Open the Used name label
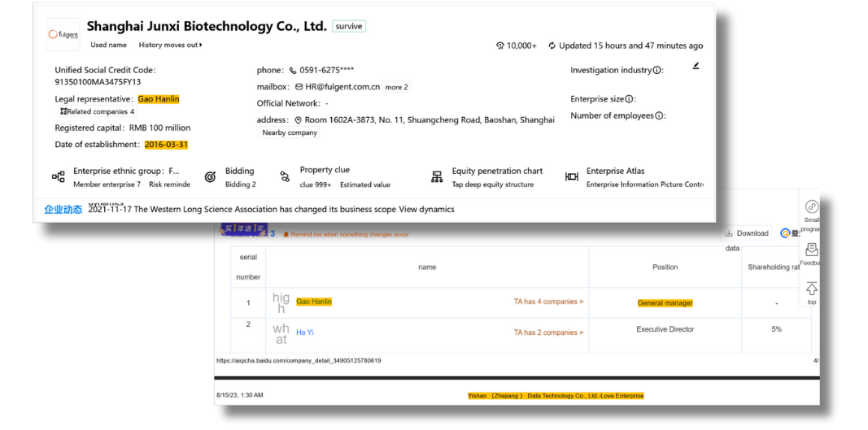 tap(108, 45)
